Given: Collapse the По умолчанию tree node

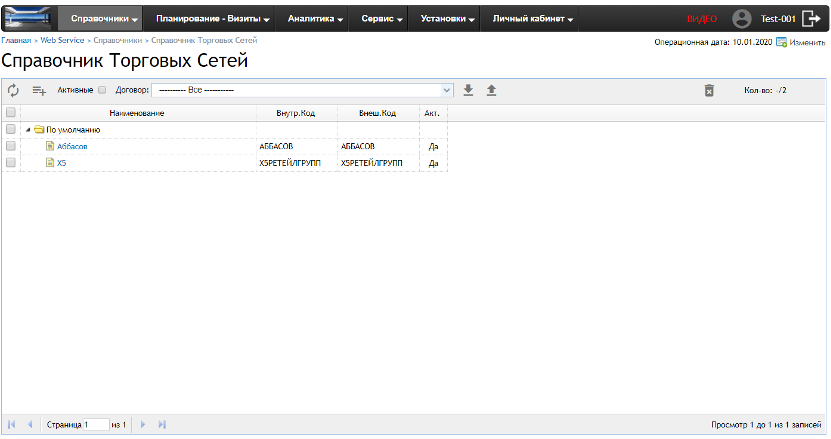Looking at the screenshot, I should tap(28, 129).
